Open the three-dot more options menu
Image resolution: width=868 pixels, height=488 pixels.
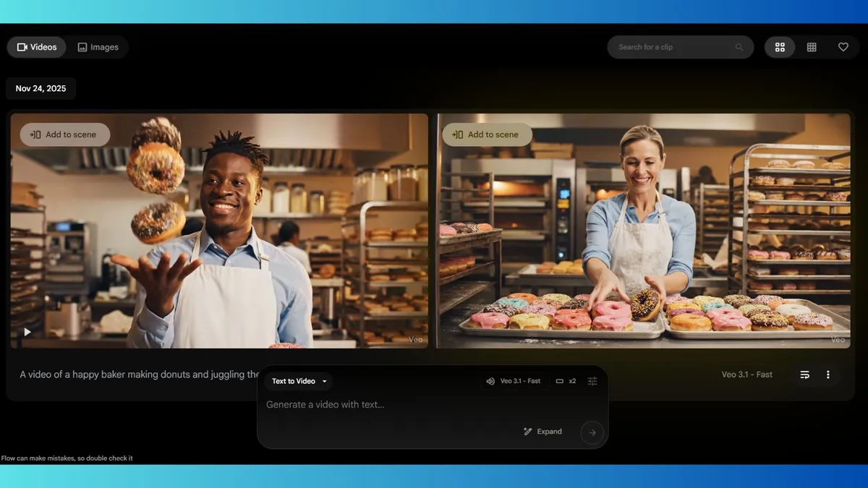[828, 374]
